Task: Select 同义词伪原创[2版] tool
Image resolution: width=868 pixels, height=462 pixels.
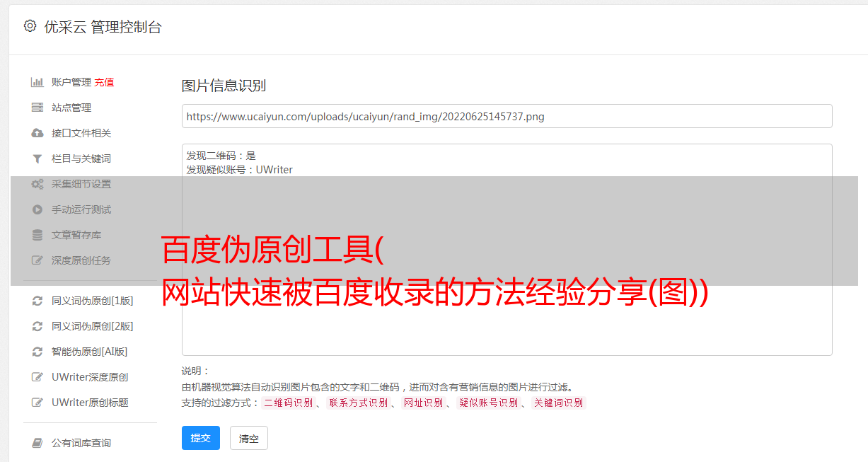Action: point(92,326)
